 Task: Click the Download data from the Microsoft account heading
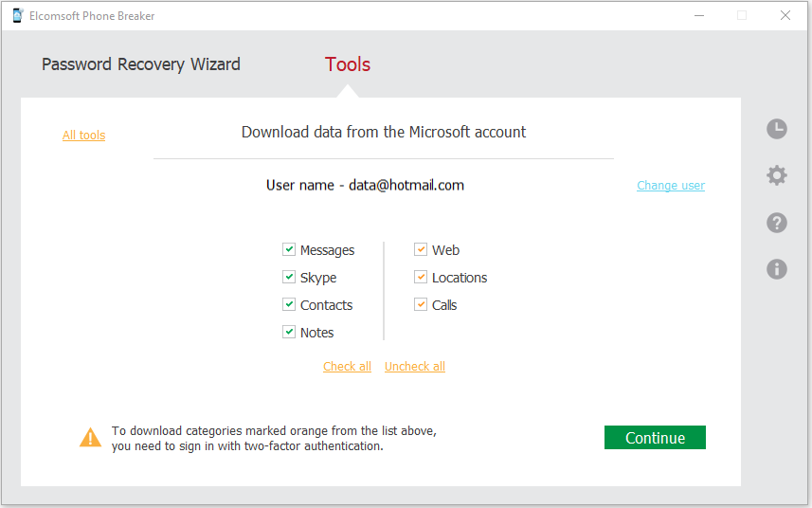pos(383,132)
